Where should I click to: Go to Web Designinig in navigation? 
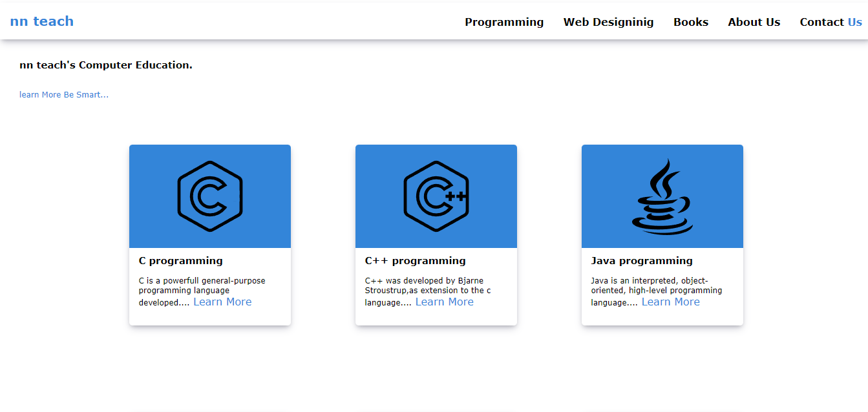click(608, 22)
